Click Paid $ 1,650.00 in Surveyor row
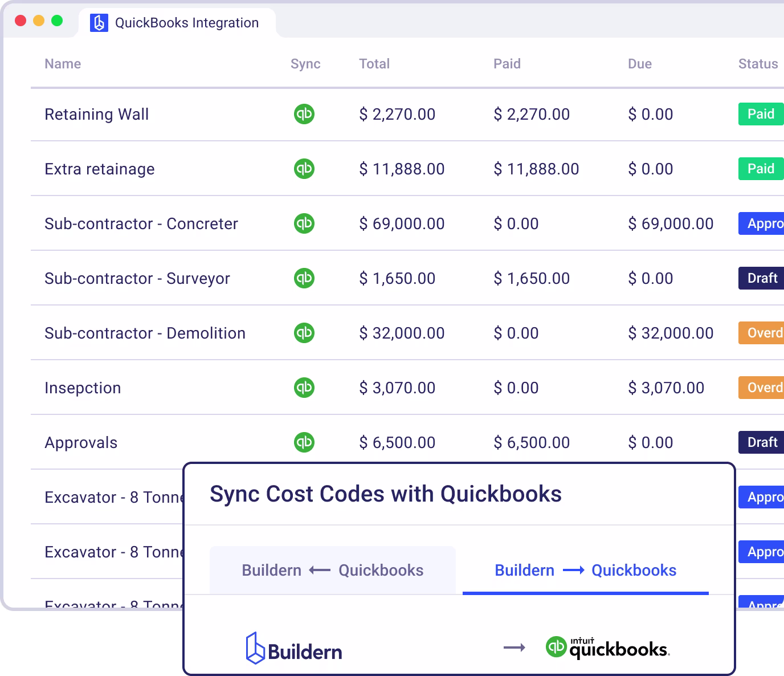The width and height of the screenshot is (784, 676). [532, 279]
